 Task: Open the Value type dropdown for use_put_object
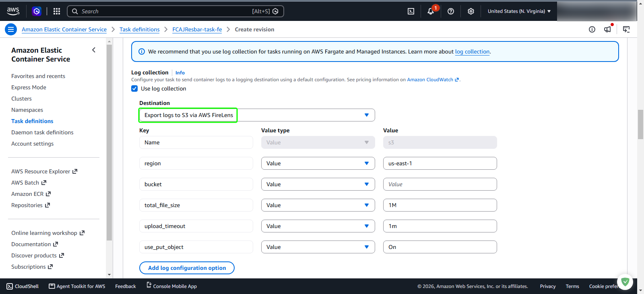click(x=318, y=247)
